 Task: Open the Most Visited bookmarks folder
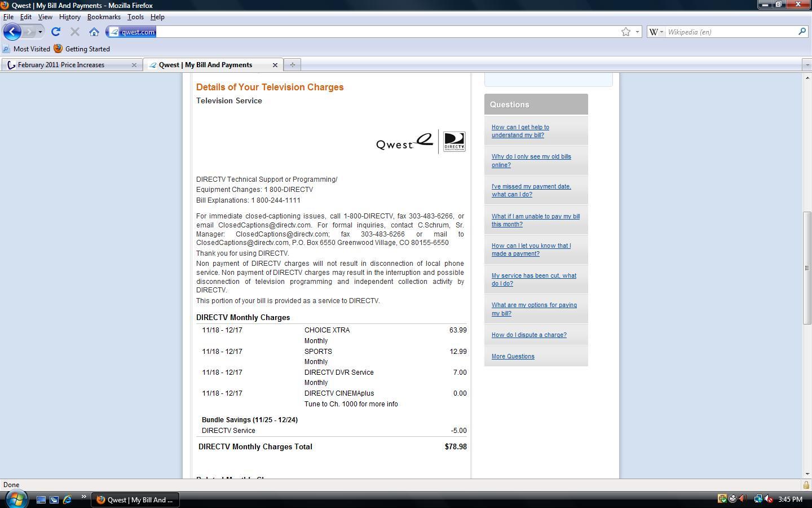(27, 49)
